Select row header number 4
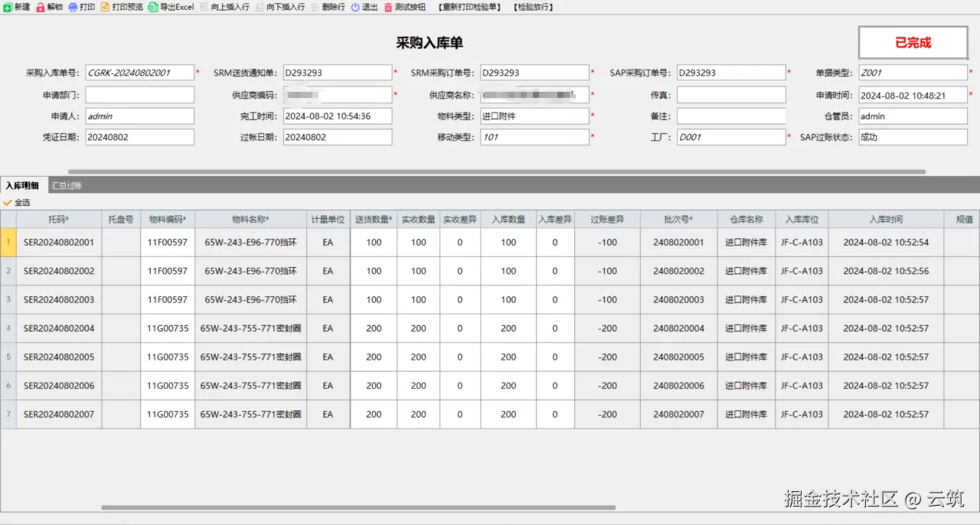980x525 pixels. point(8,328)
